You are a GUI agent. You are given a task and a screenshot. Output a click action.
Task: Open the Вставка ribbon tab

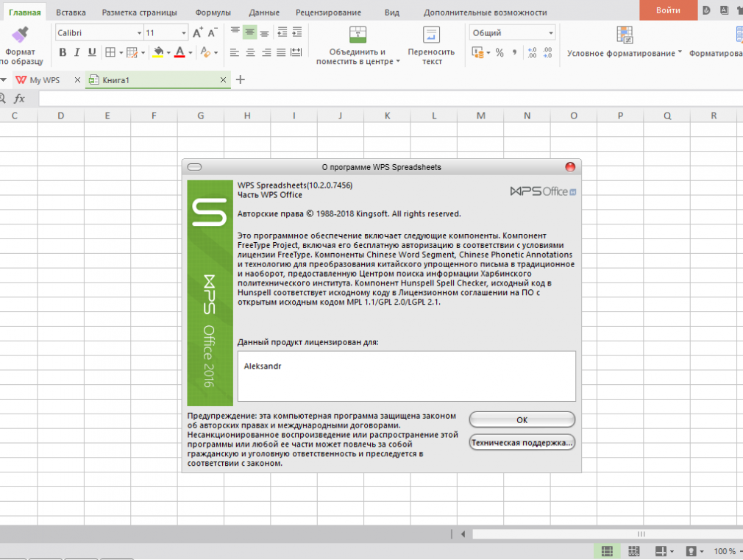(x=71, y=13)
